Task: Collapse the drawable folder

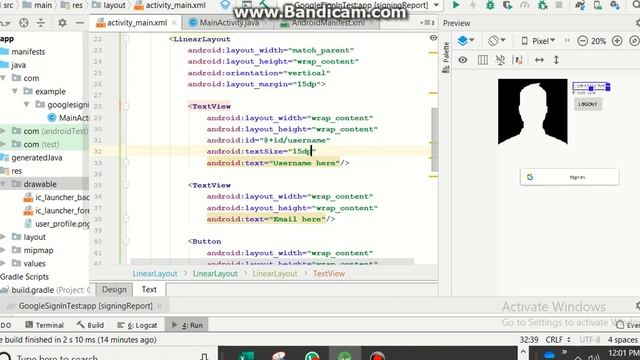Action: [3, 184]
